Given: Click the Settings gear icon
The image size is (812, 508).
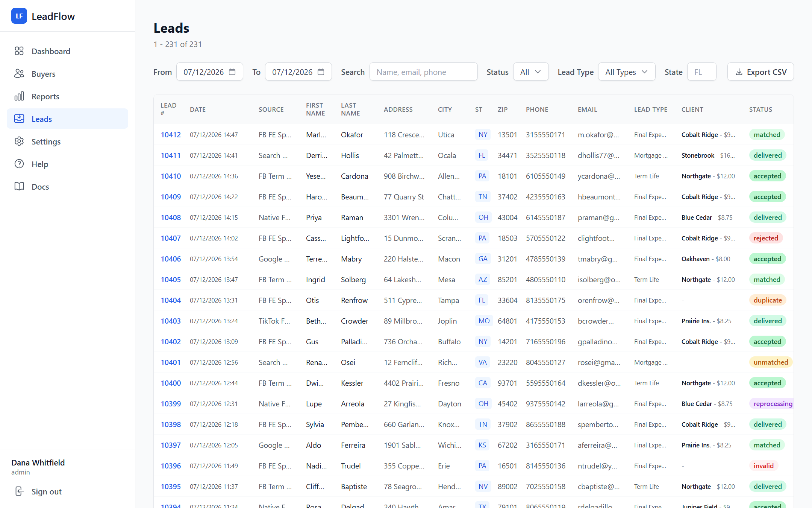Looking at the screenshot, I should tap(19, 141).
